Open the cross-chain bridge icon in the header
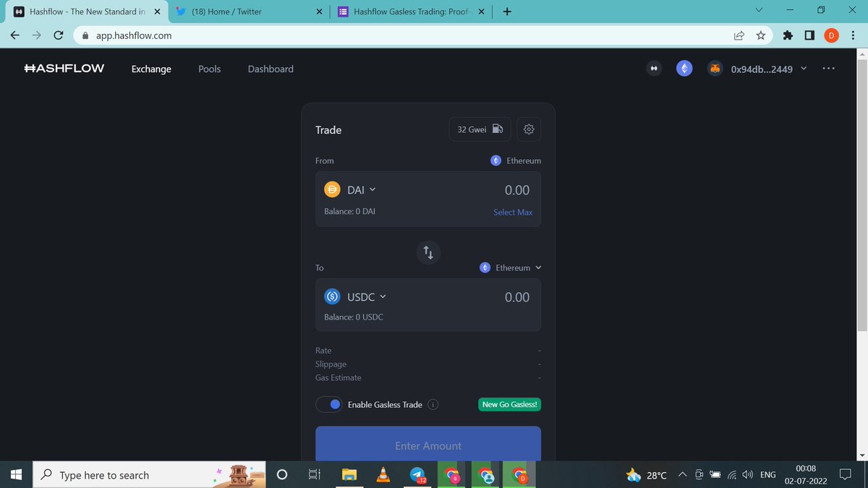868x488 pixels. point(653,69)
